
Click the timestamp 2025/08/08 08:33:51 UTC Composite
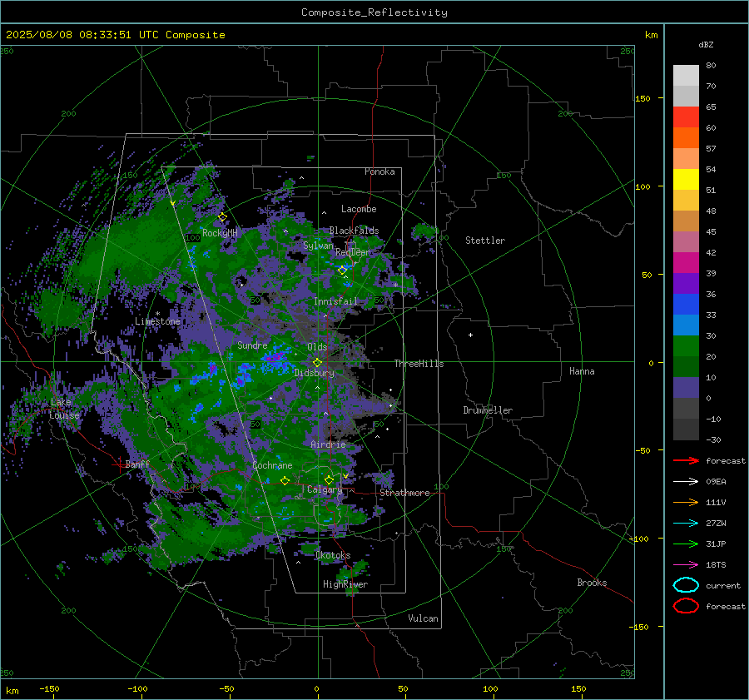point(115,35)
